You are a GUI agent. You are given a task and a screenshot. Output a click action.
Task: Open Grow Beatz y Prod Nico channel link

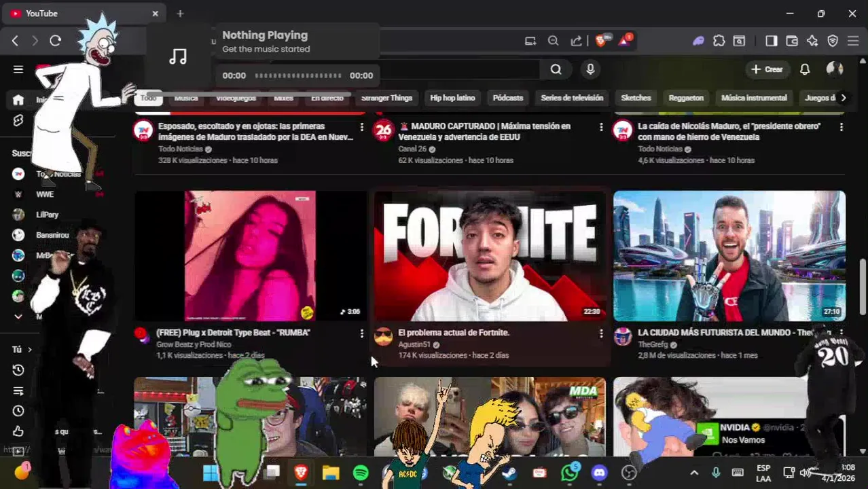(x=194, y=344)
